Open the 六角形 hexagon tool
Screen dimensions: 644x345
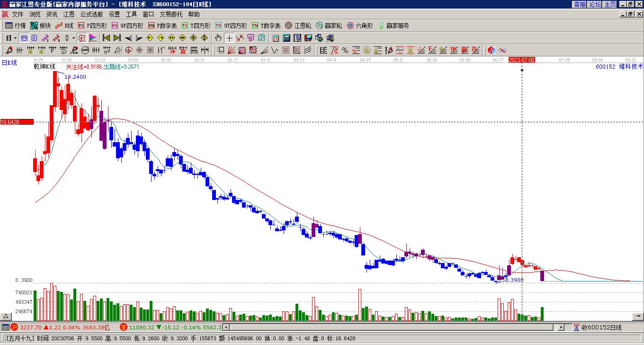pos(360,26)
